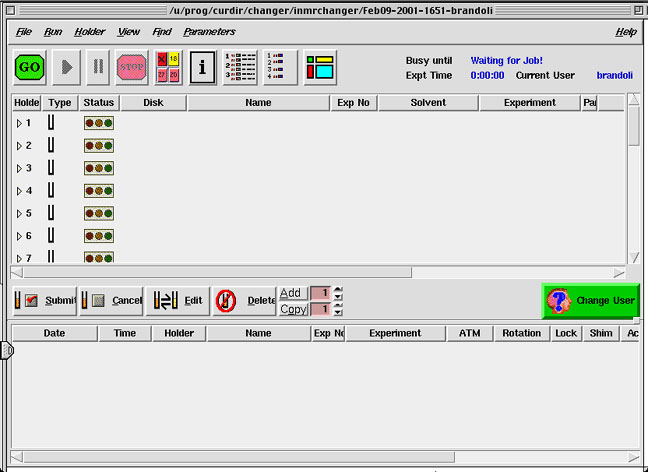
Task: Open the Parameters menu
Action: coord(209,32)
